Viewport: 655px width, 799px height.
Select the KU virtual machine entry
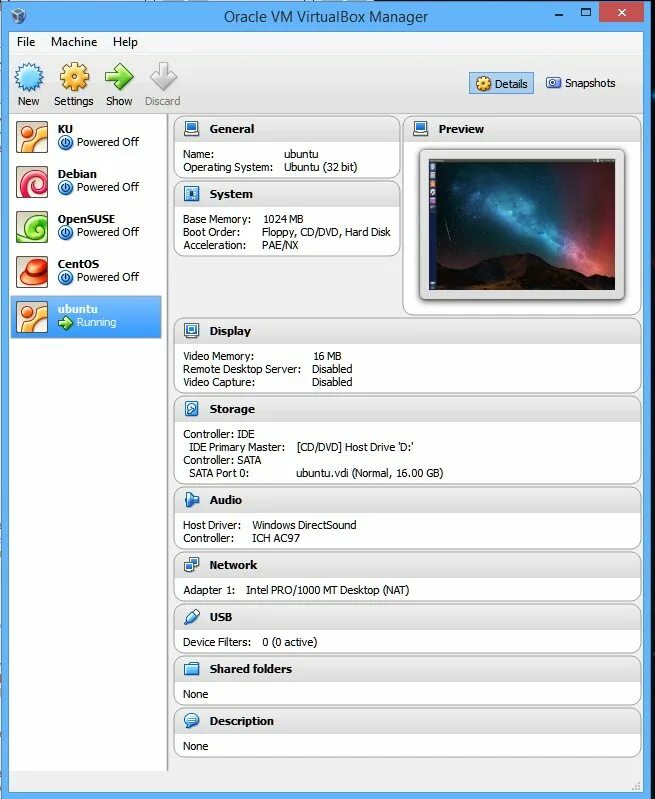[86, 137]
